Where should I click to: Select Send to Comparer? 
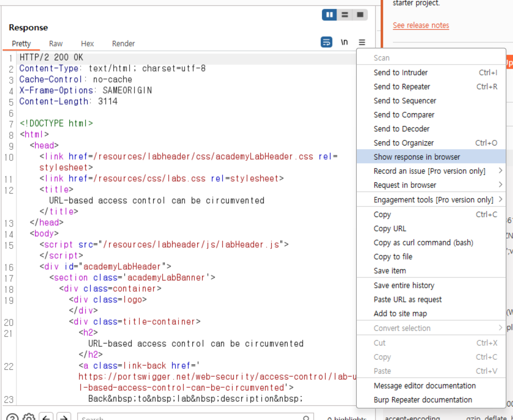[x=431, y=115]
